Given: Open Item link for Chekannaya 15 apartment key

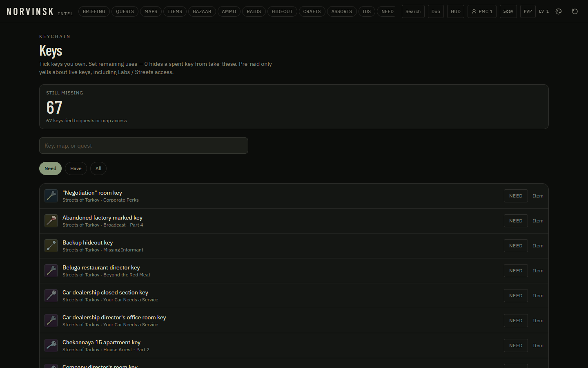Looking at the screenshot, I should (x=538, y=346).
